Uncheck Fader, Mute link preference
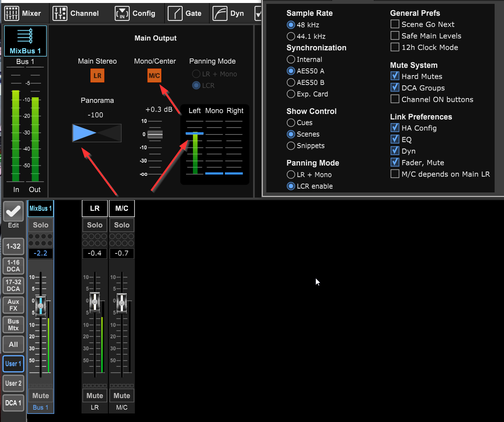 point(395,163)
